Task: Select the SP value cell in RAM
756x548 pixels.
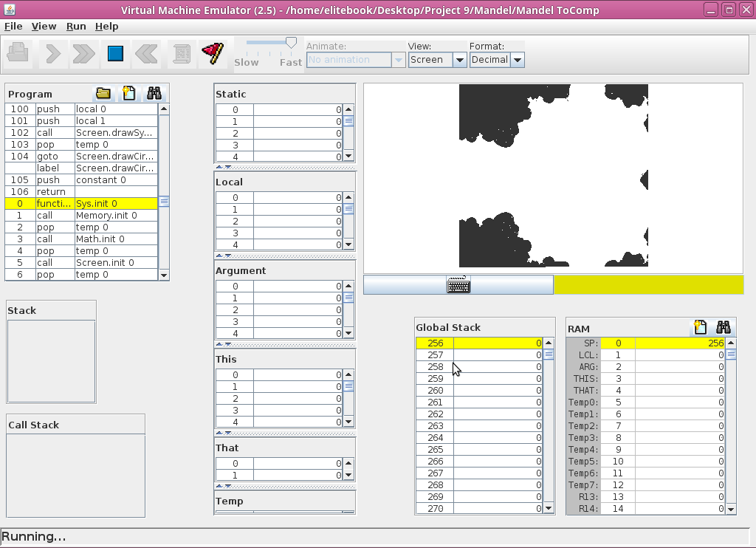Action: [x=679, y=343]
